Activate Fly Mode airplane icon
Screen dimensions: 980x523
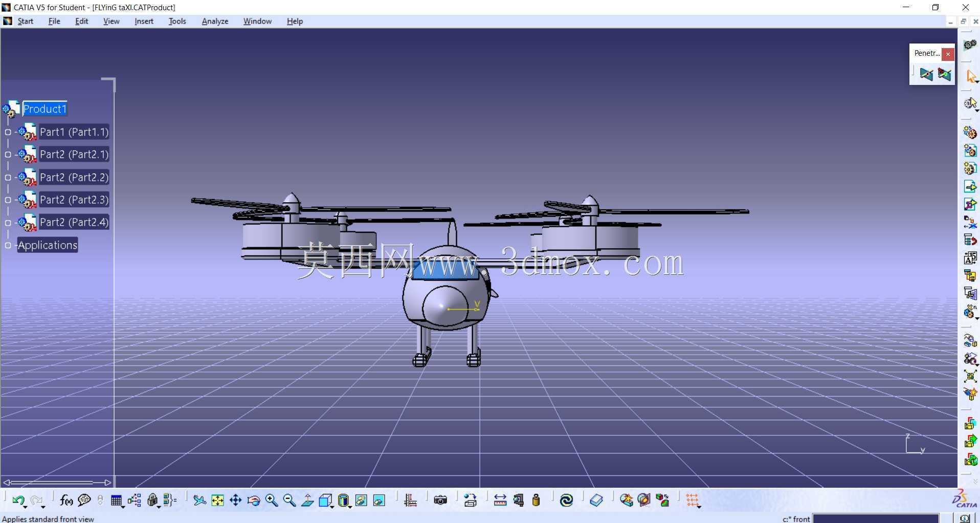(199, 500)
